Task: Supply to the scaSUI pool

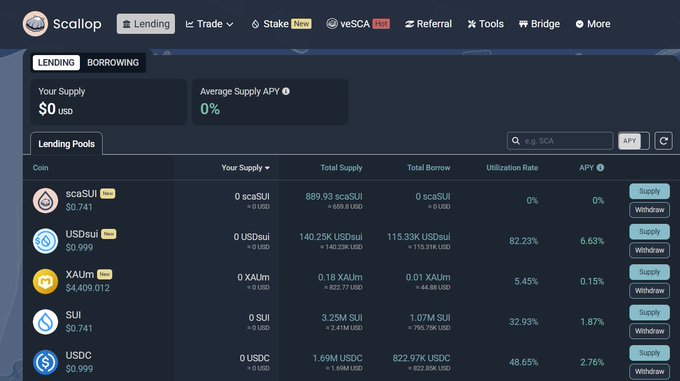Action: [649, 191]
